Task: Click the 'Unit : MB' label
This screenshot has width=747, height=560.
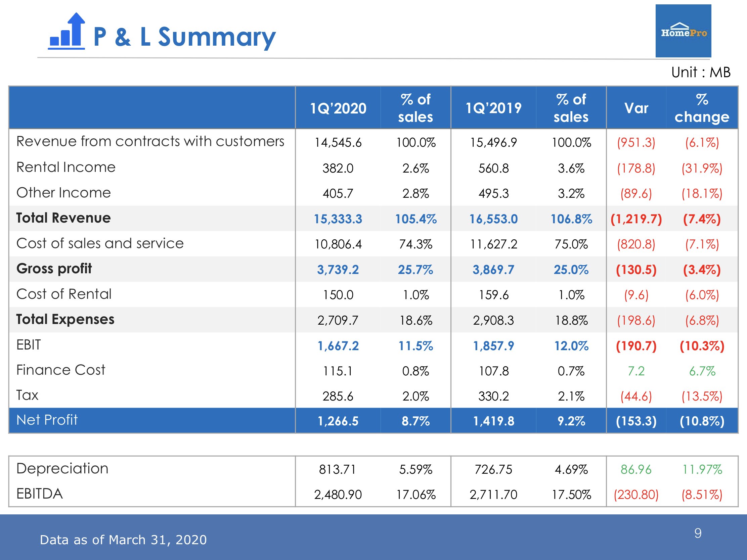Action: point(701,72)
